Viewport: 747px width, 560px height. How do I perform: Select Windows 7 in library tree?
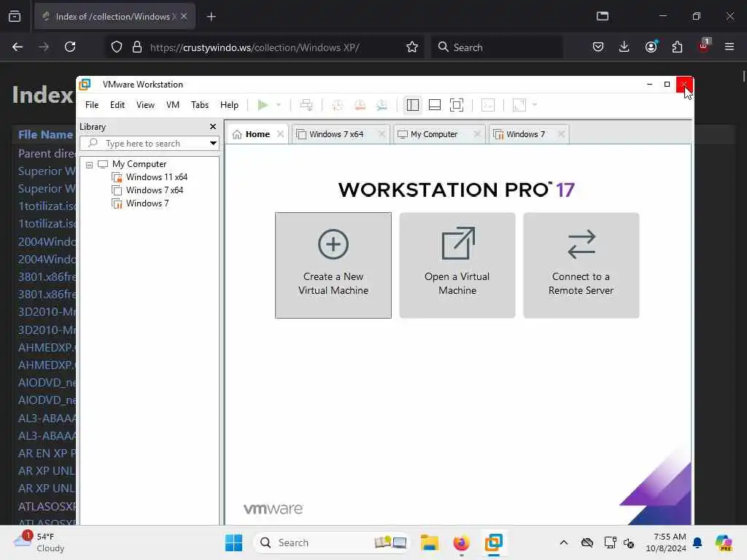[x=147, y=203]
